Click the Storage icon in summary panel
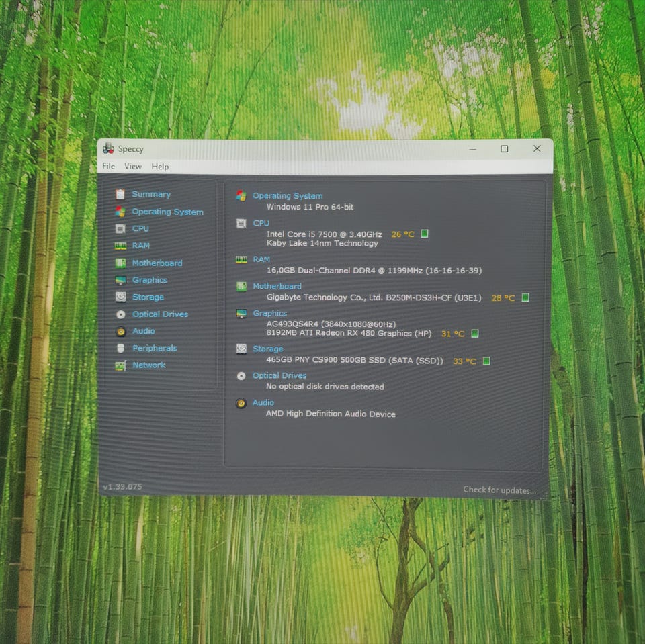 (x=241, y=349)
